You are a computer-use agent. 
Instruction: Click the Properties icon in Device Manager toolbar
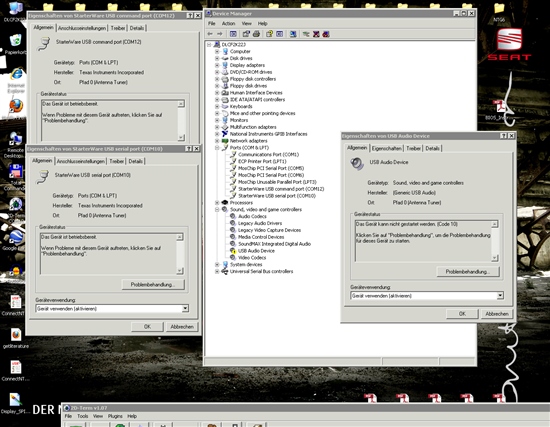click(x=246, y=34)
